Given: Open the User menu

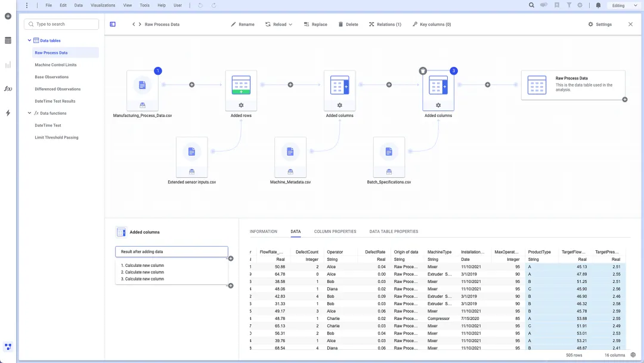Looking at the screenshot, I should tap(178, 5).
